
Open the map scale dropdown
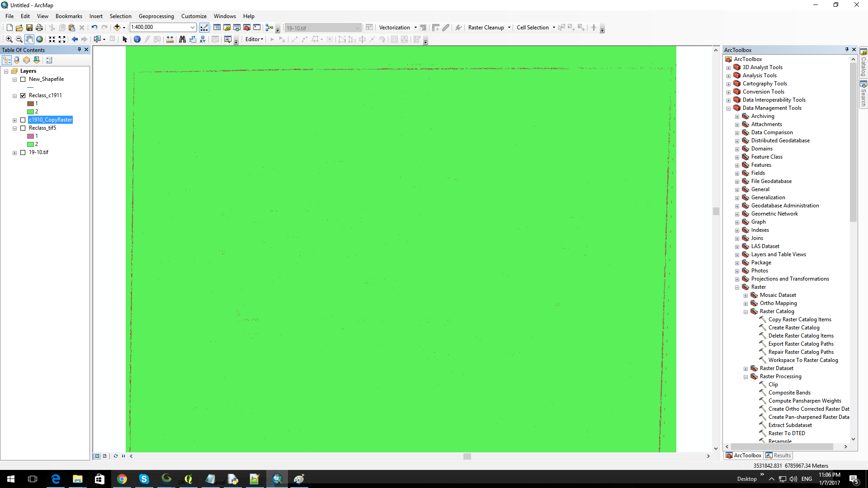[x=193, y=28]
